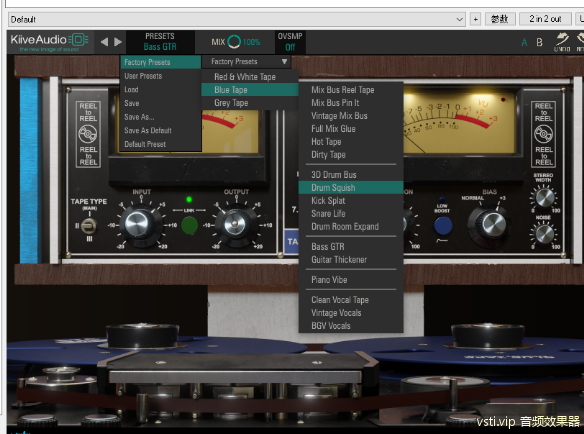Viewport: 584px width, 434px height.
Task: Select the Bass GTR preset
Action: 351,247
